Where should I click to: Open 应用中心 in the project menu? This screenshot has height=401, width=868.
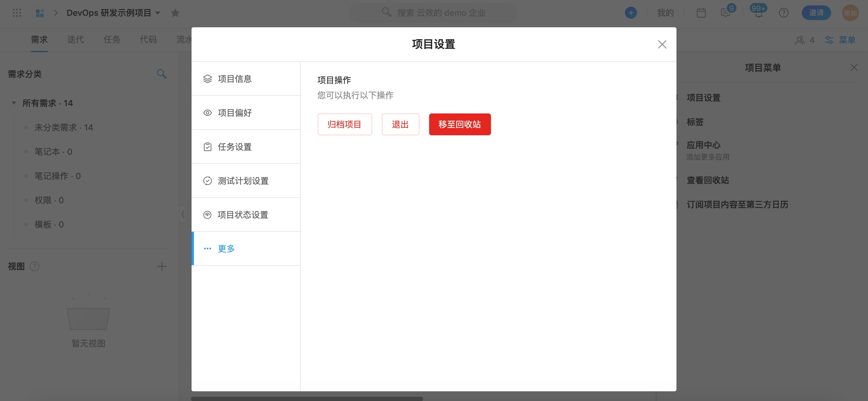pos(703,145)
